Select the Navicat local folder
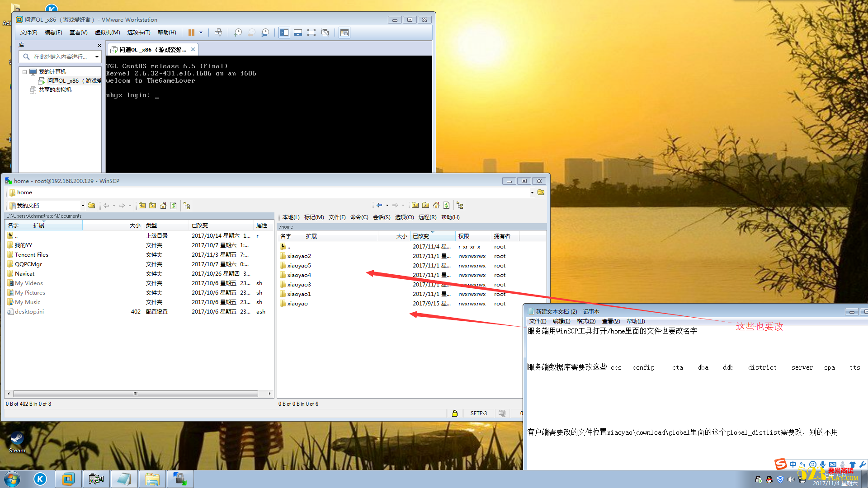Image resolution: width=868 pixels, height=488 pixels. [x=24, y=274]
